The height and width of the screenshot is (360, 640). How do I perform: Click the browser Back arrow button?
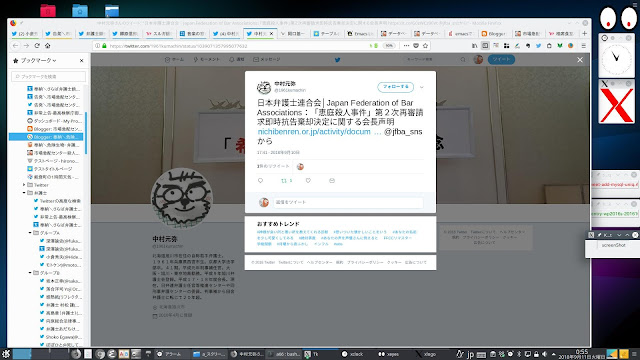click(x=16, y=46)
